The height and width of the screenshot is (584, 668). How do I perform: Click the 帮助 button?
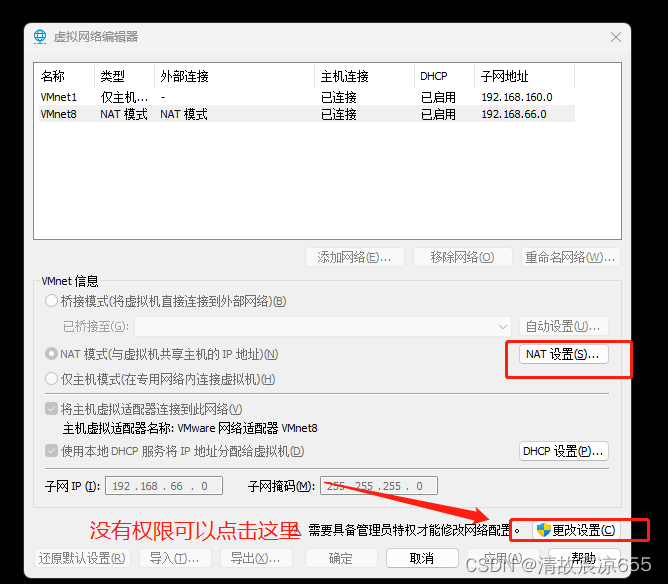(584, 558)
